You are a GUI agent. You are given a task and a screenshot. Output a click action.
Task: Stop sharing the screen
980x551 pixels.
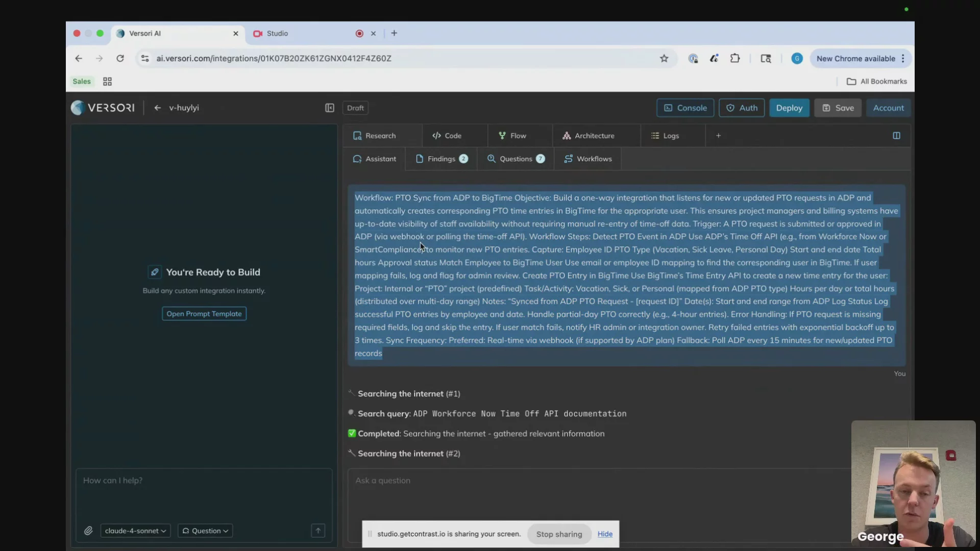[559, 534]
